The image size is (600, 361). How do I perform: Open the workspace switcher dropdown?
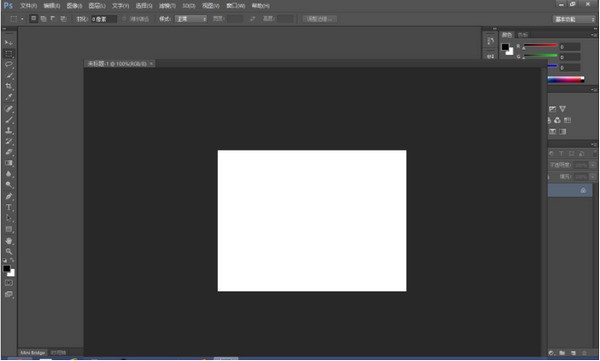(x=574, y=19)
